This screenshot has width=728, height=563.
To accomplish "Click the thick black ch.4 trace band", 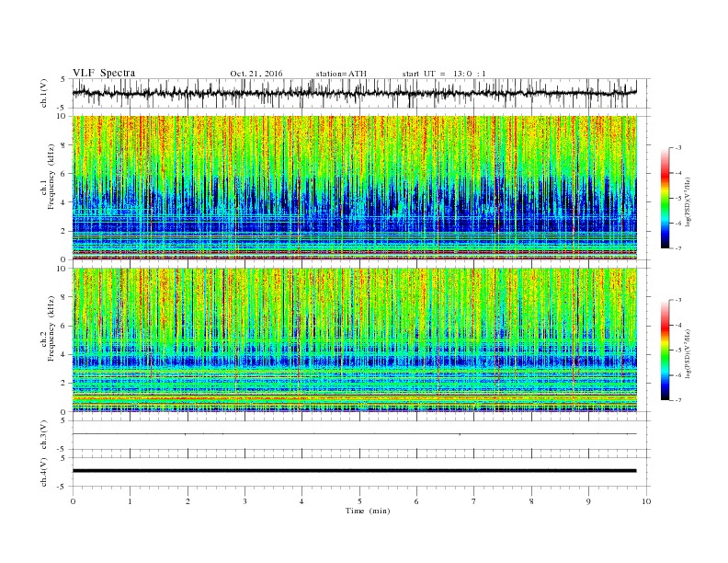I will 354,471.
